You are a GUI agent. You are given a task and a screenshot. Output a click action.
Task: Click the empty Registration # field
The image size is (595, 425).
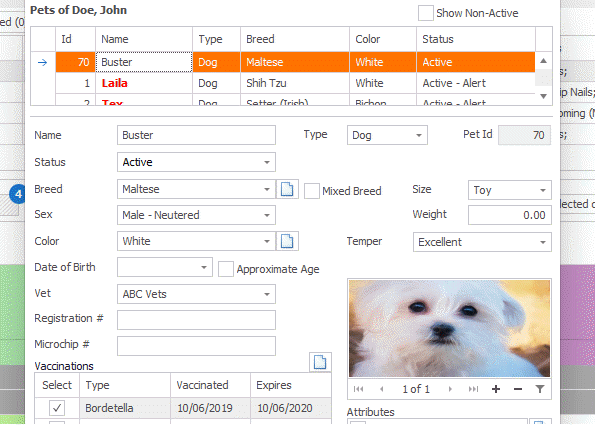point(196,320)
